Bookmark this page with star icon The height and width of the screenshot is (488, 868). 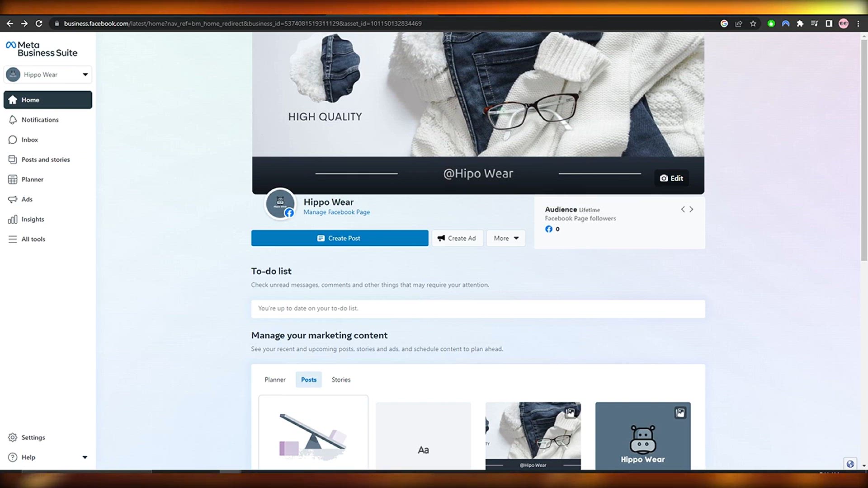point(753,23)
